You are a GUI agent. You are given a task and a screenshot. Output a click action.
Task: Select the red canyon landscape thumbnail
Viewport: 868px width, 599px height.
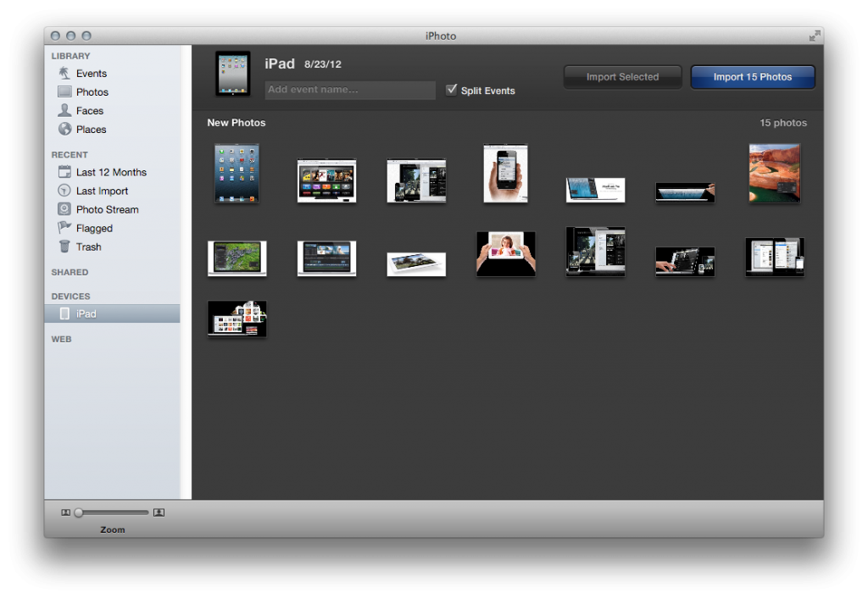[775, 174]
